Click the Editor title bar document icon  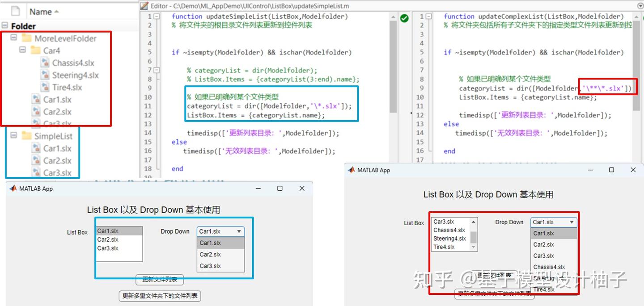pos(144,6)
